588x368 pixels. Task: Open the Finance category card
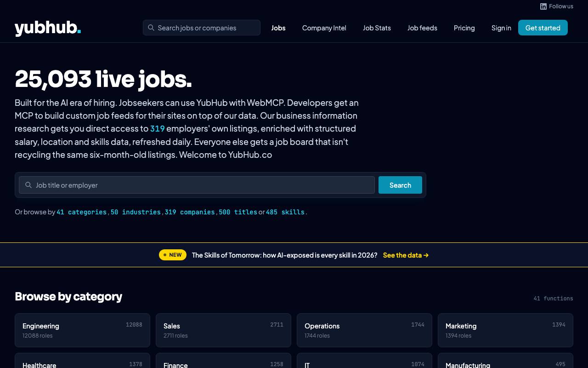tap(223, 361)
